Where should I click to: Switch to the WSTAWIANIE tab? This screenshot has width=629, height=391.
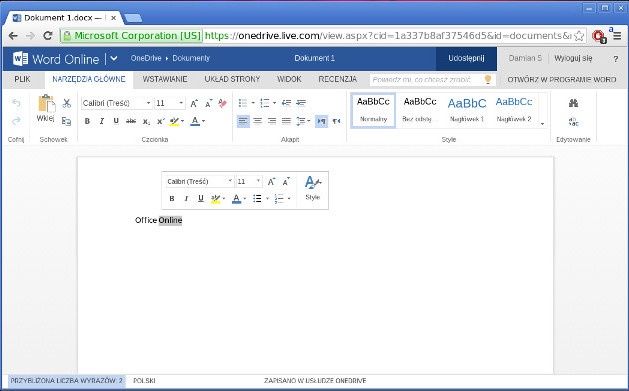[165, 79]
